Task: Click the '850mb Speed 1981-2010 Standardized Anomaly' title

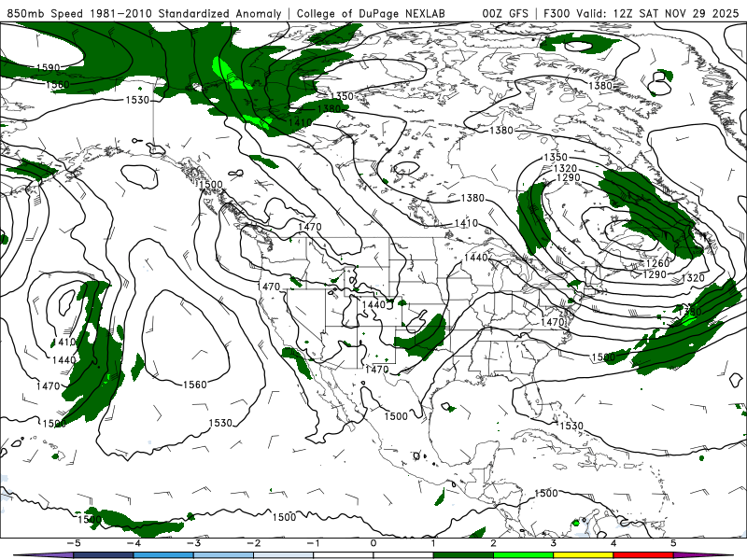Action: click(144, 13)
